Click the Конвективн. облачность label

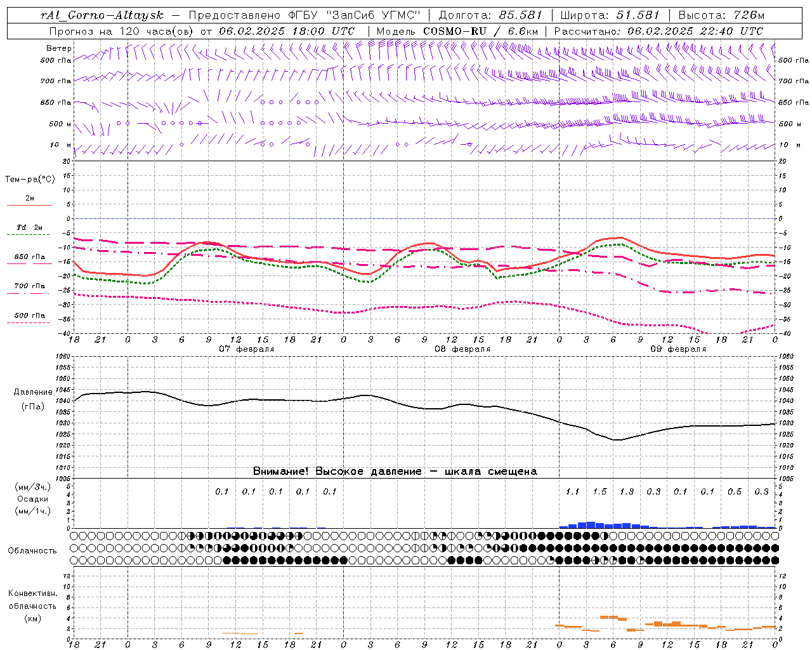point(32,600)
